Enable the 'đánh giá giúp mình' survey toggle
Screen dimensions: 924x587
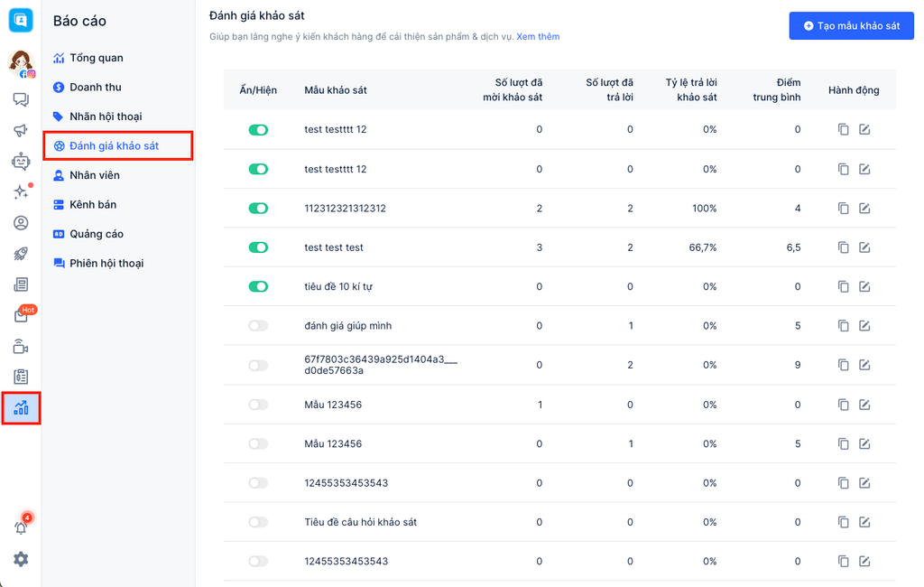[258, 326]
